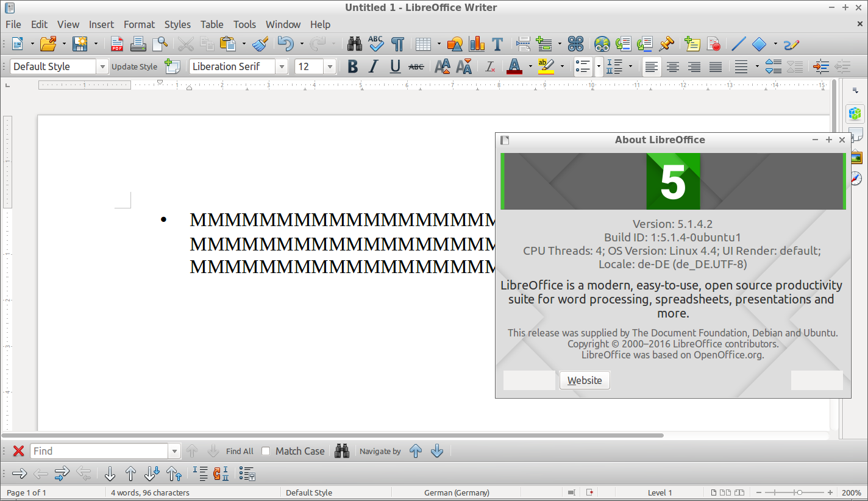Click the Undo arrow icon
The width and height of the screenshot is (868, 501).
tap(285, 44)
